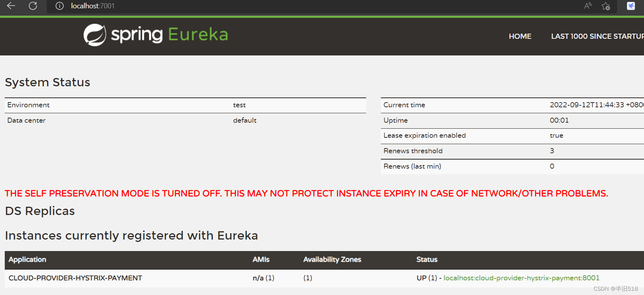Select the data center value default
Viewport: 644px width, 295px height.
click(245, 120)
